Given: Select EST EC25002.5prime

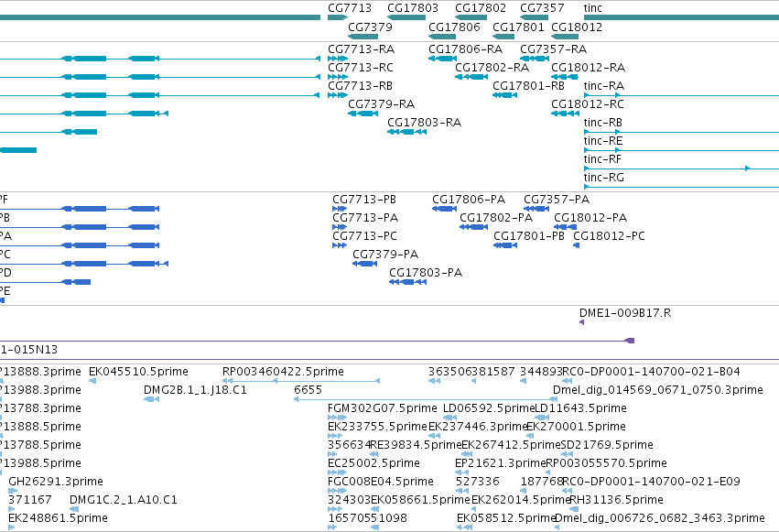Looking at the screenshot, I should 338,472.
